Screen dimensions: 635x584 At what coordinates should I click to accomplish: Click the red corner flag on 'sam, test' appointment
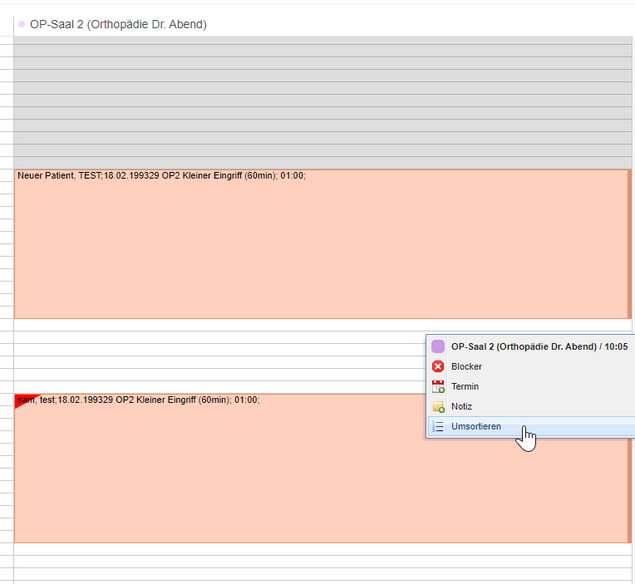tap(22, 399)
